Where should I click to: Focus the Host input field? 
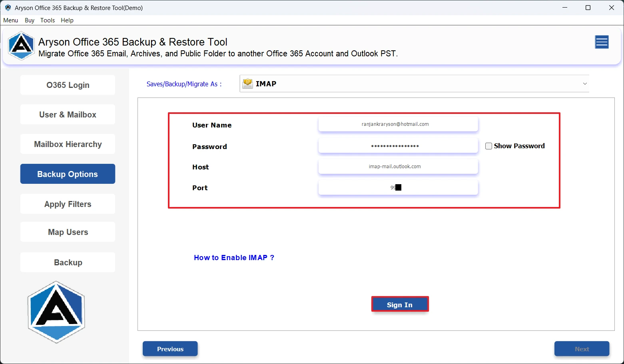pyautogui.click(x=398, y=167)
